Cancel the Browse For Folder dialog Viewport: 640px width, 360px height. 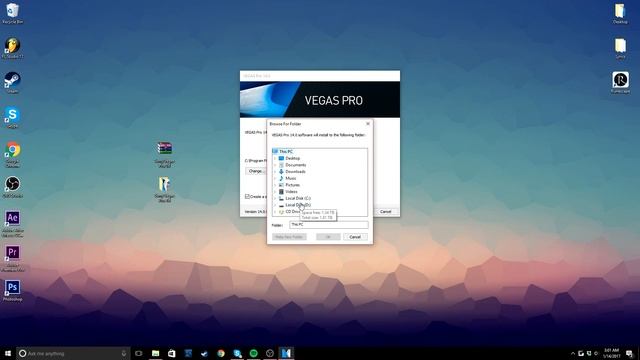[355, 237]
